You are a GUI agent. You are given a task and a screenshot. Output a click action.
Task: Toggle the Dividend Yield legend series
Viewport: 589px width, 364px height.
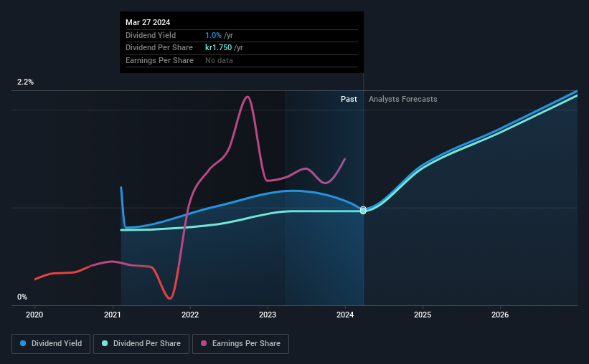pyautogui.click(x=51, y=344)
